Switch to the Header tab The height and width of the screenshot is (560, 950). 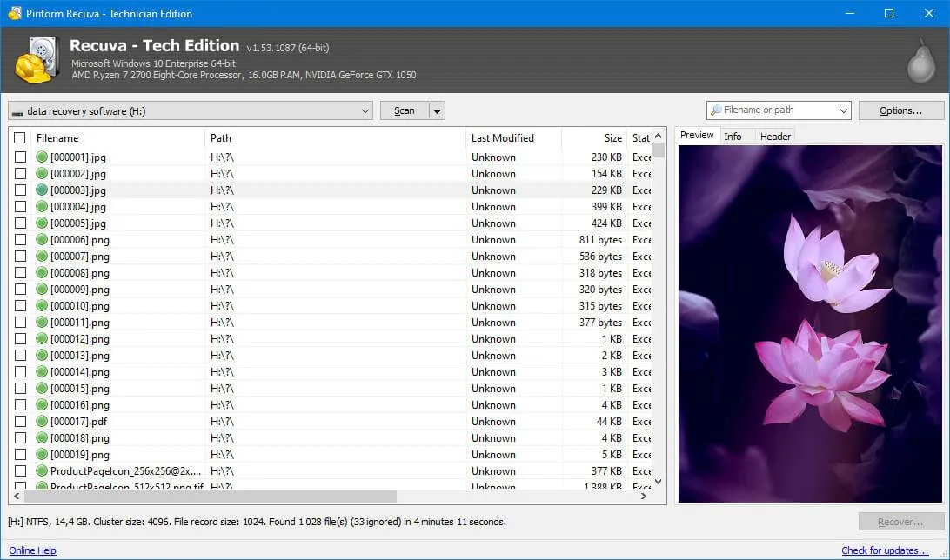(x=774, y=136)
